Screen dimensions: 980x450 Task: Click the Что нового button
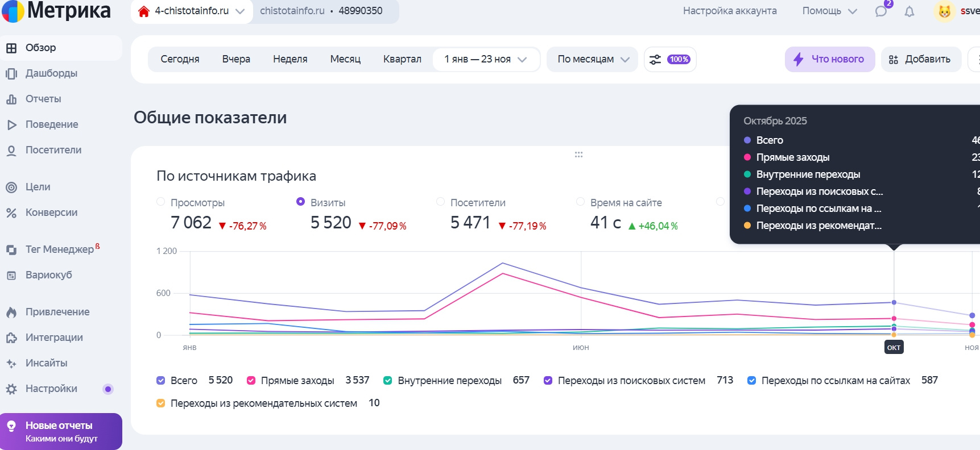(830, 60)
